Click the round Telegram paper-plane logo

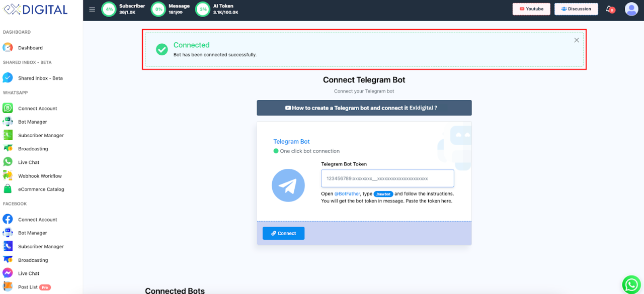288,185
